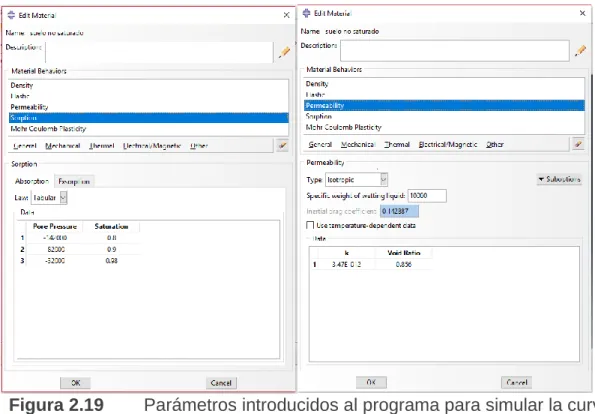Select Elastic behavior in left dialog
Viewport: 595px width, 414px height.
(148, 96)
